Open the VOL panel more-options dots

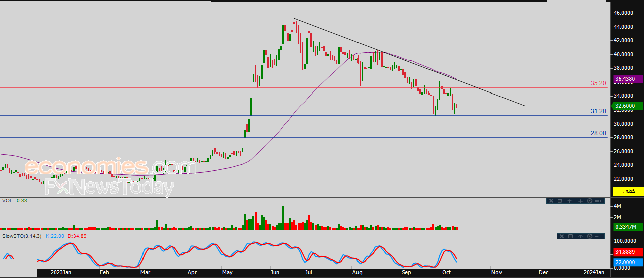598,201
